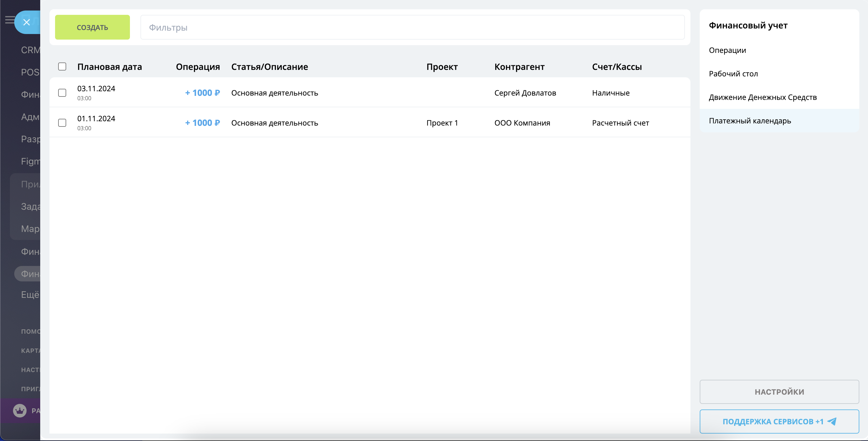Open Рабочий стол menu item
This screenshot has width=868, height=441.
tap(733, 74)
